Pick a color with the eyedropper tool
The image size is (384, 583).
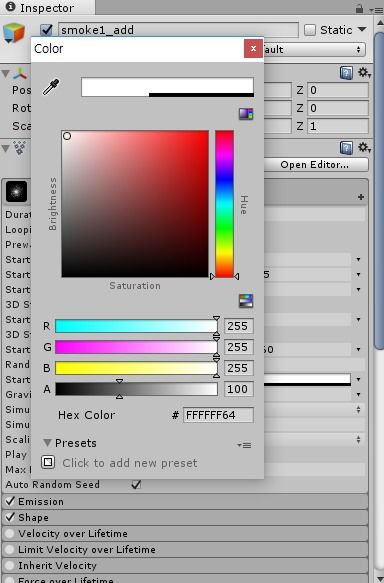[51, 87]
